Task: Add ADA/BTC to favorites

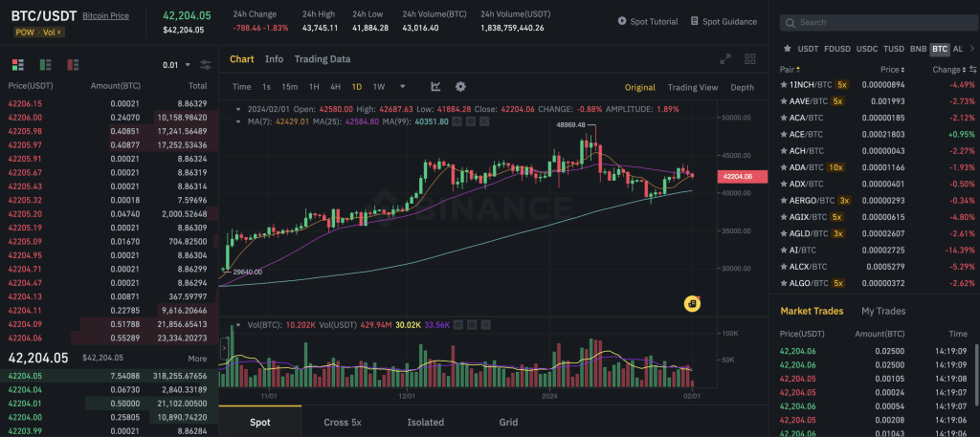Action: click(x=784, y=167)
